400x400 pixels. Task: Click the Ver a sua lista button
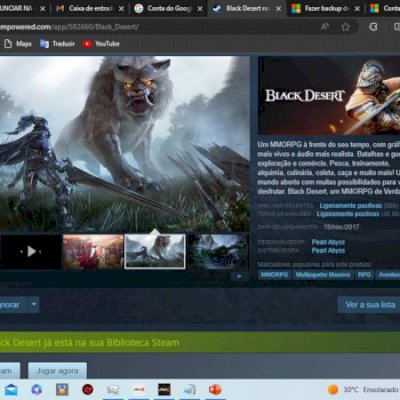pos(370,305)
